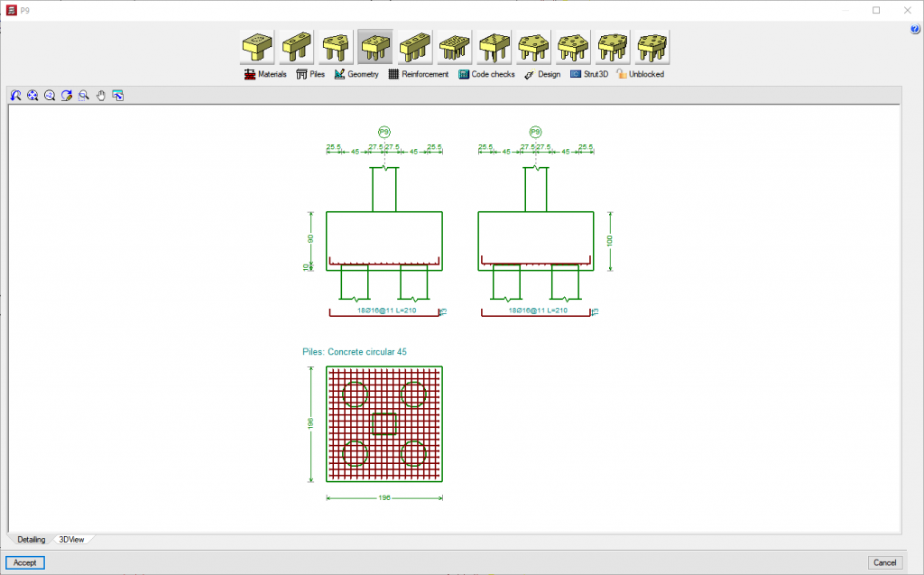
Task: Click the redraw view icon
Action: [x=67, y=96]
